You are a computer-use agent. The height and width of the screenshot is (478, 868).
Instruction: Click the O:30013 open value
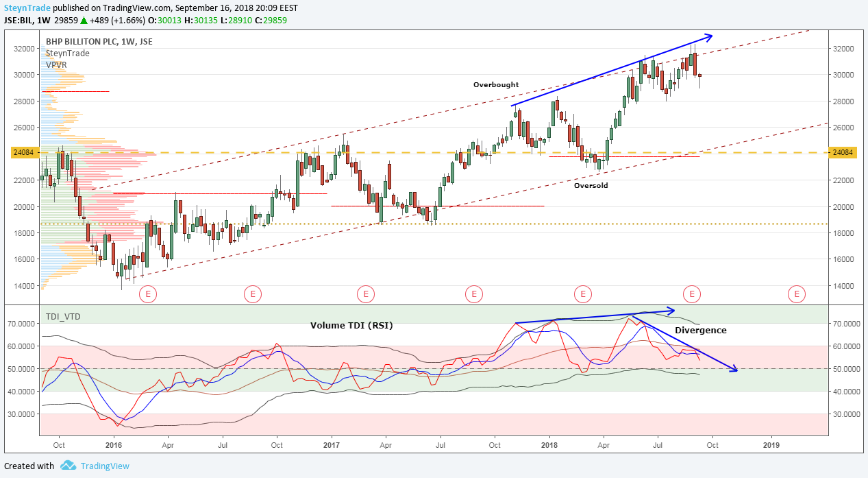(x=163, y=21)
